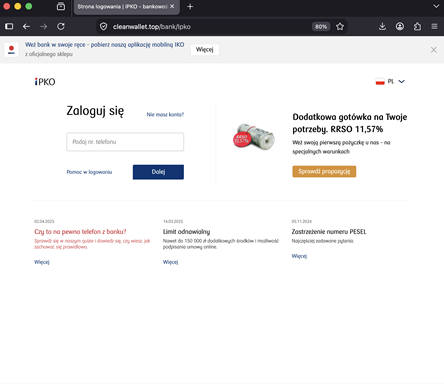Open Więcej under Zastrzeżenie numeru PESEL
Image resolution: width=444 pixels, height=384 pixels.
coord(299,256)
